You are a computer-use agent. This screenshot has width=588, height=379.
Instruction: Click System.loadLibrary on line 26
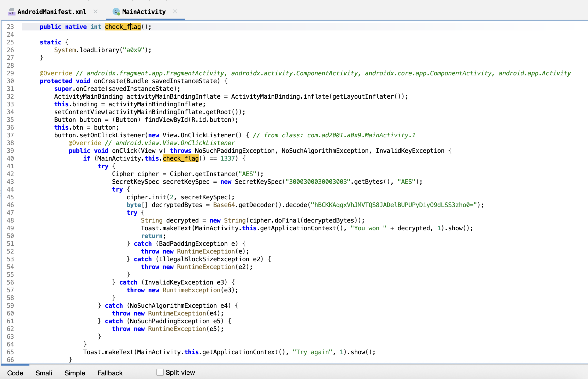click(87, 50)
